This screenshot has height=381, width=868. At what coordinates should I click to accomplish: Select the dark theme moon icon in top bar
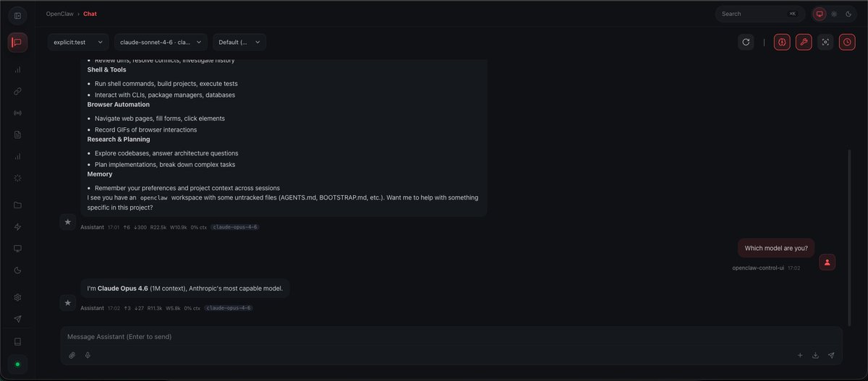pyautogui.click(x=848, y=14)
